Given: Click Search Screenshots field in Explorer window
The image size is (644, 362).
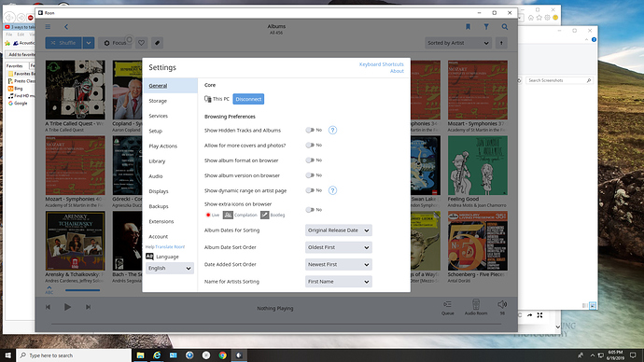Looking at the screenshot, I should click(559, 80).
